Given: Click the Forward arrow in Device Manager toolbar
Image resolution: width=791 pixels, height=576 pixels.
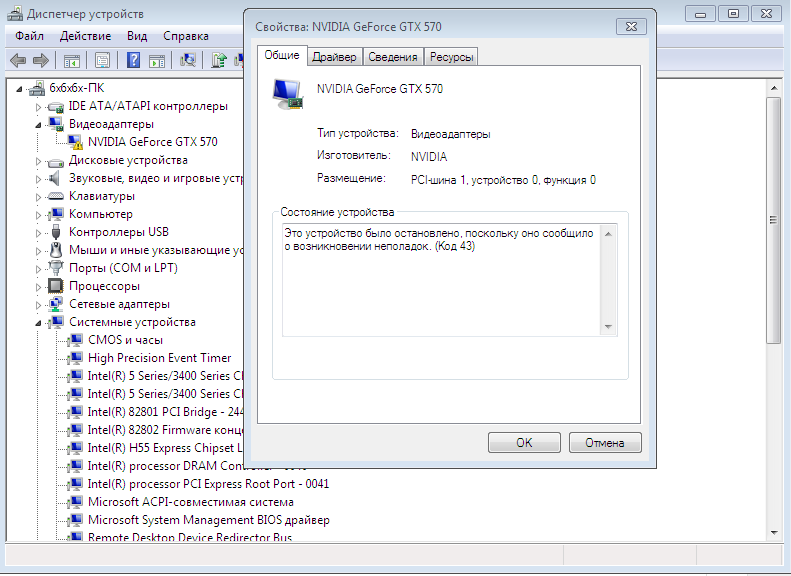Looking at the screenshot, I should click(x=41, y=61).
